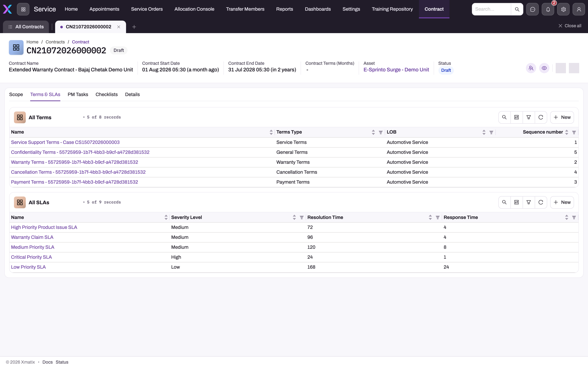
Task: Filter the Sequence number column
Action: [x=574, y=132]
